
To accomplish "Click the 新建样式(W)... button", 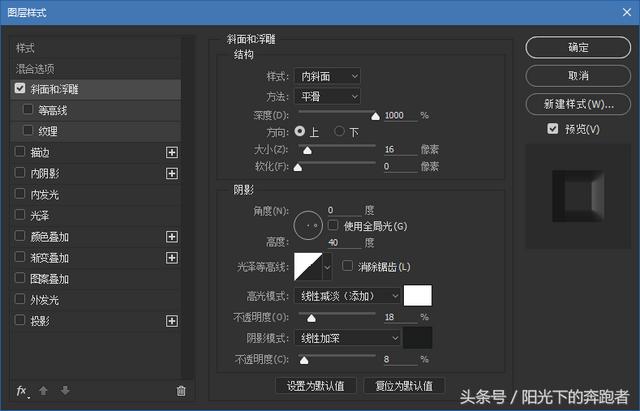I will [578, 104].
